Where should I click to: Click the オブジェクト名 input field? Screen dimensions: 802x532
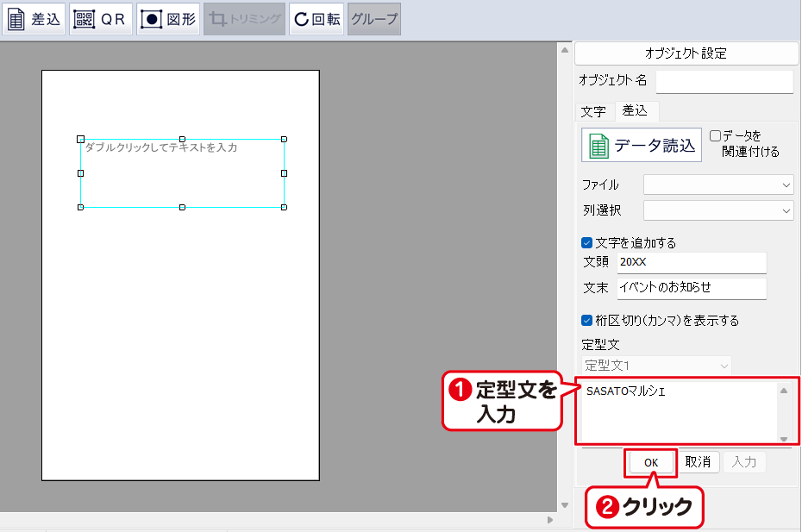724,81
